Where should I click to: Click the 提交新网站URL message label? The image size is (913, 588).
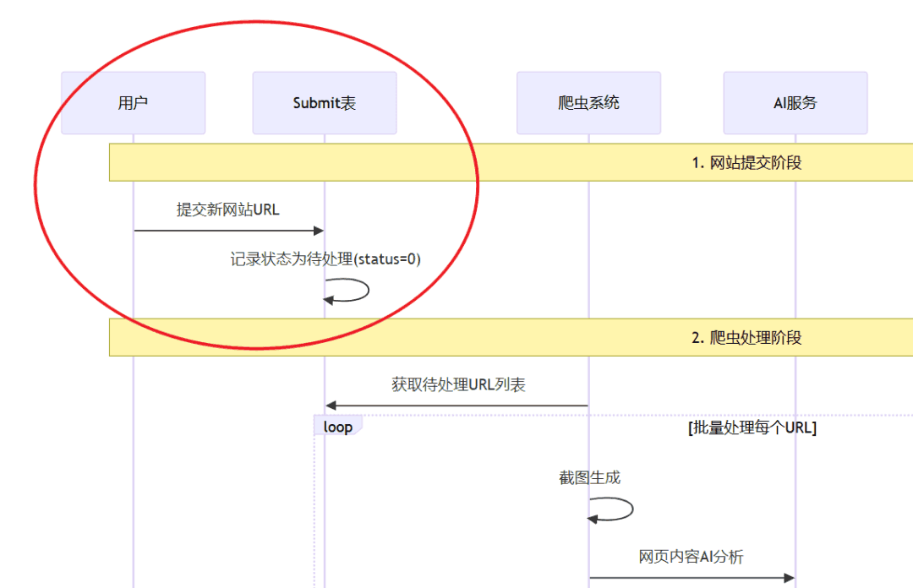coord(227,210)
